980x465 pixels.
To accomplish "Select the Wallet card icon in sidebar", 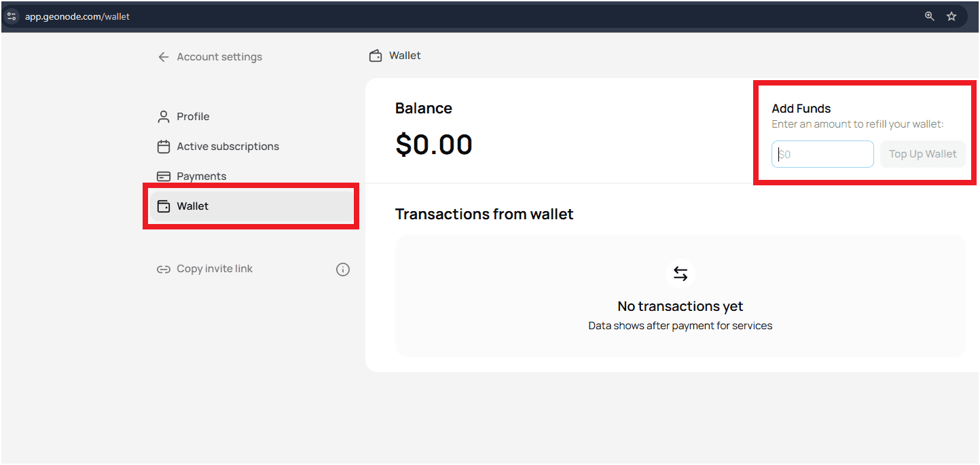I will click(163, 206).
